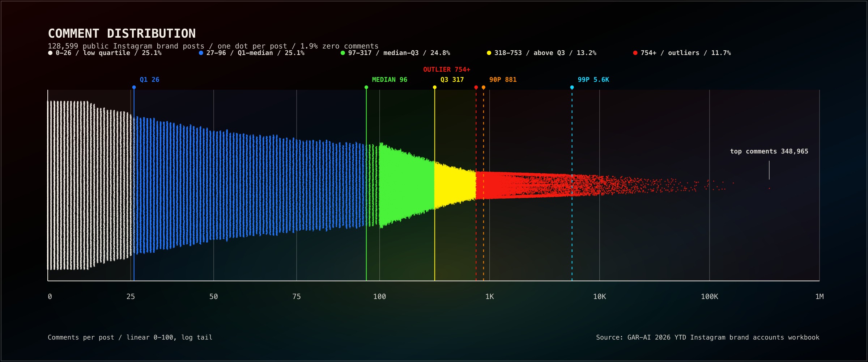Click the yellow above-Q3 dot cluster
868x362 pixels.
(x=455, y=185)
